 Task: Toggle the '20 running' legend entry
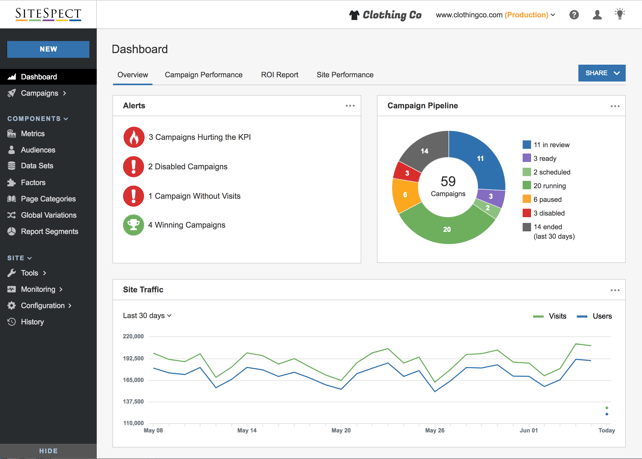tap(544, 185)
